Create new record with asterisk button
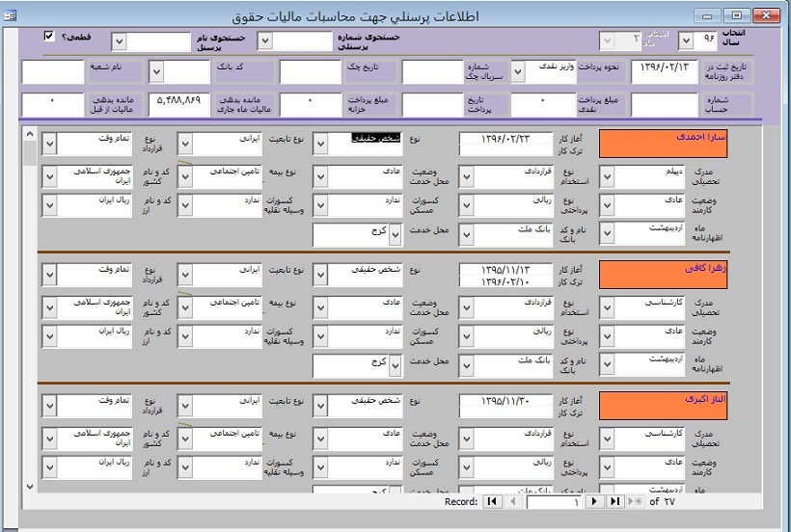This screenshot has height=532, width=791. click(x=636, y=501)
